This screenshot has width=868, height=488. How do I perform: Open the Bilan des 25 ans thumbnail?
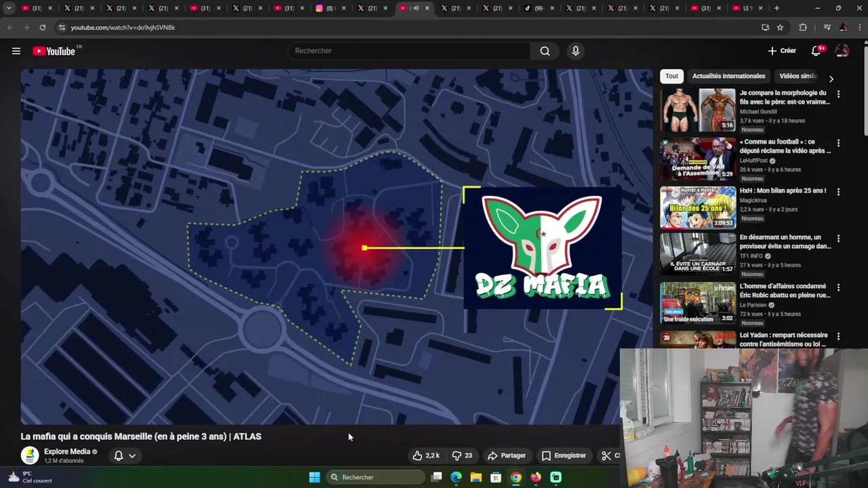click(x=698, y=207)
